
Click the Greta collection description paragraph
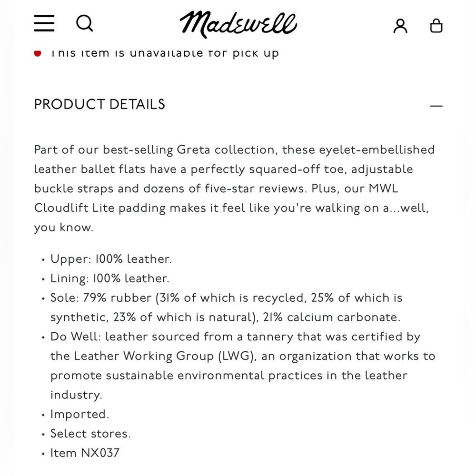coord(234,188)
